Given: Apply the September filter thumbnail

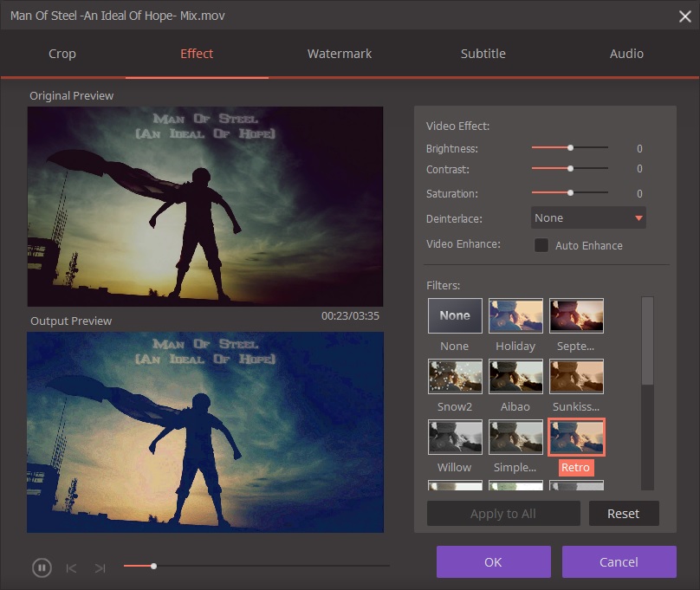Looking at the screenshot, I should [x=576, y=315].
